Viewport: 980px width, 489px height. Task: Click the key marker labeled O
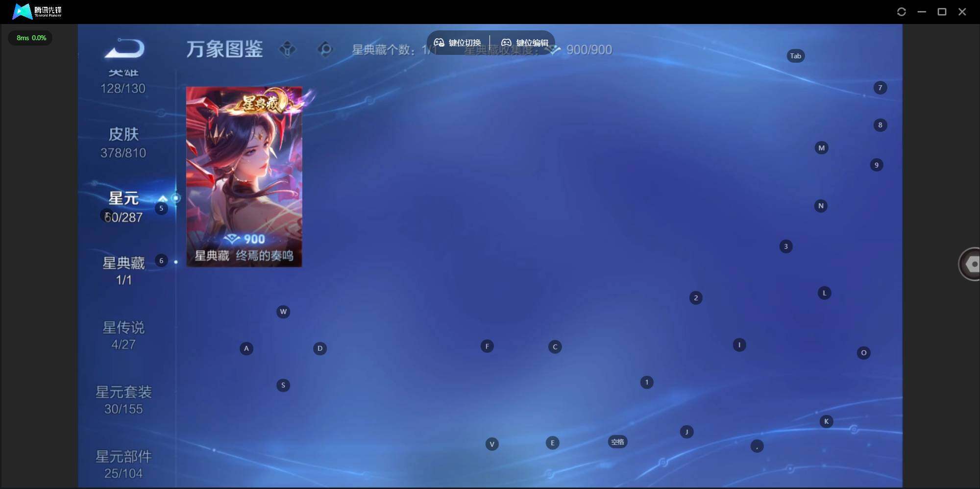click(864, 353)
